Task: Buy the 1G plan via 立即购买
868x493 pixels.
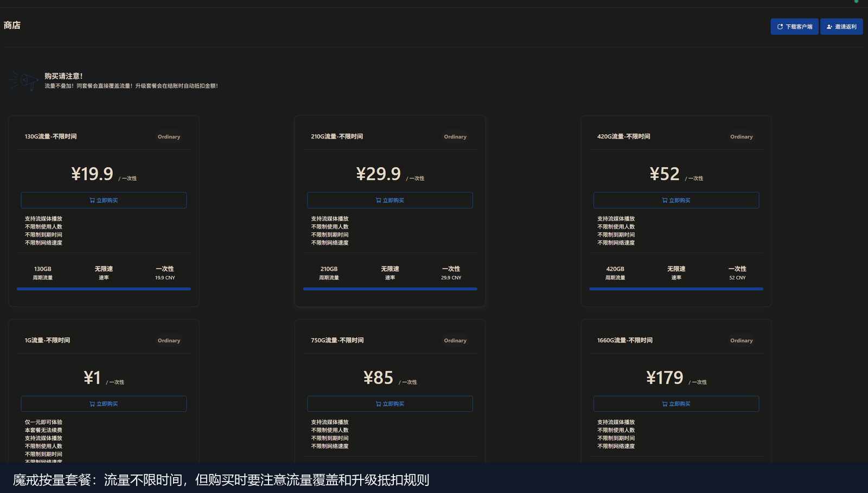Action: pyautogui.click(x=104, y=404)
